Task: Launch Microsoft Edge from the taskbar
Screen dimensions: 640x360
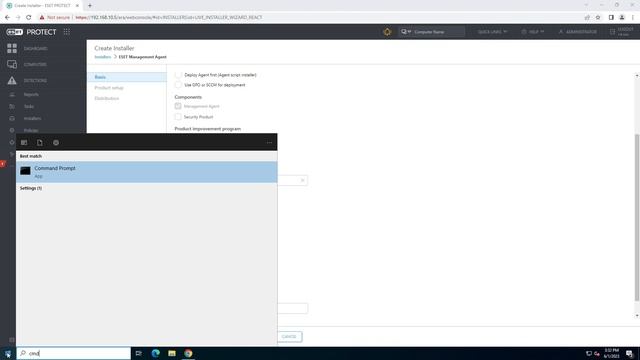Action: point(156,353)
